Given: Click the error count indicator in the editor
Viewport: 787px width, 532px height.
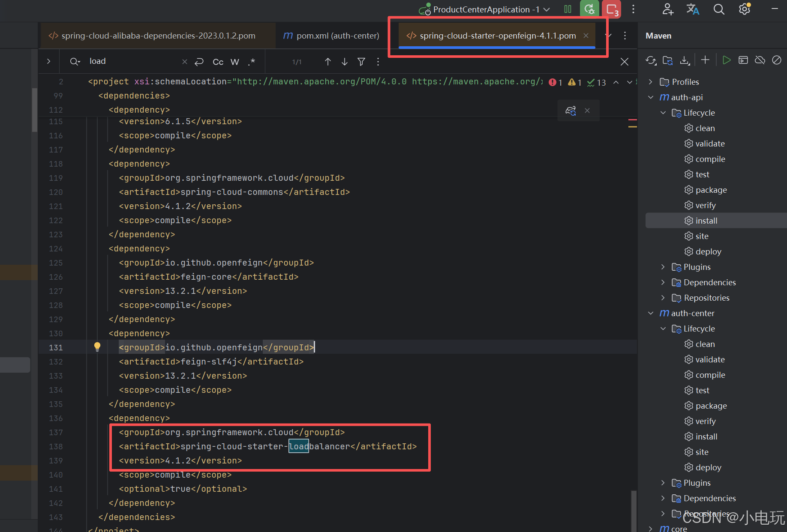Looking at the screenshot, I should [556, 82].
